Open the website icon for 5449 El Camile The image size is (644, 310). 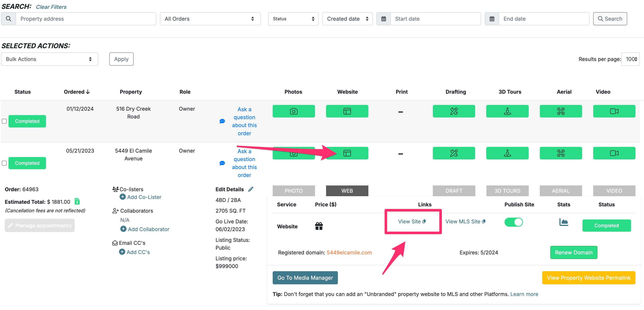click(347, 153)
